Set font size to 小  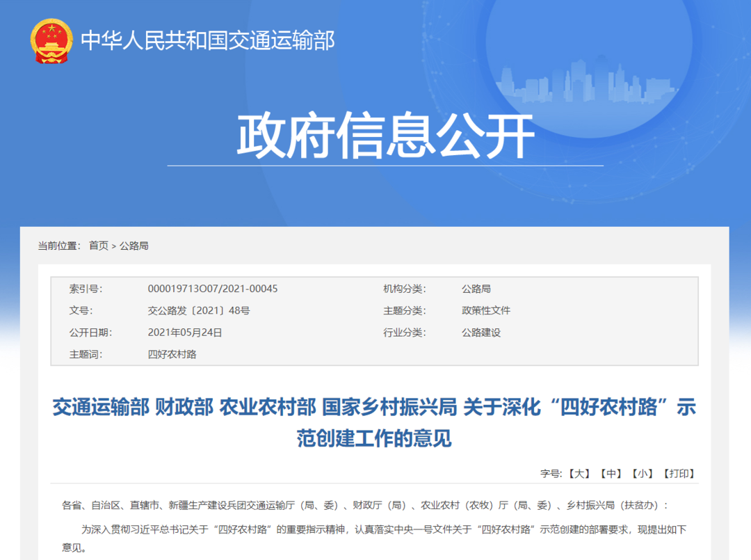[x=643, y=474]
